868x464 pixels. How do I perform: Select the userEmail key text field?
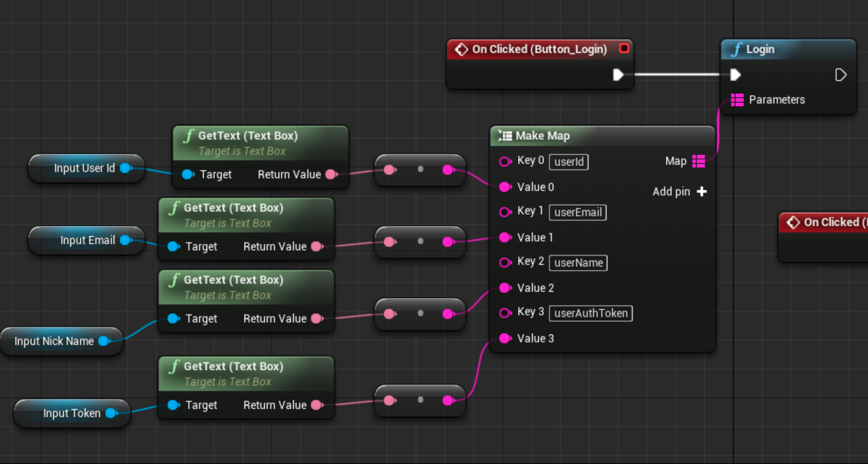(x=578, y=212)
